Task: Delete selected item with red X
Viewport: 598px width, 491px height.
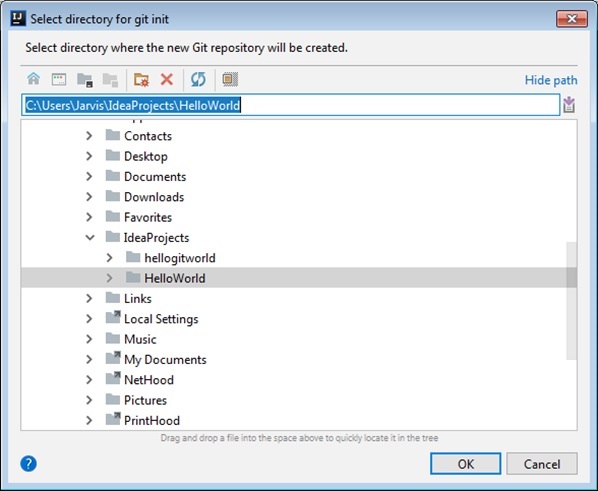Action: tap(167, 79)
